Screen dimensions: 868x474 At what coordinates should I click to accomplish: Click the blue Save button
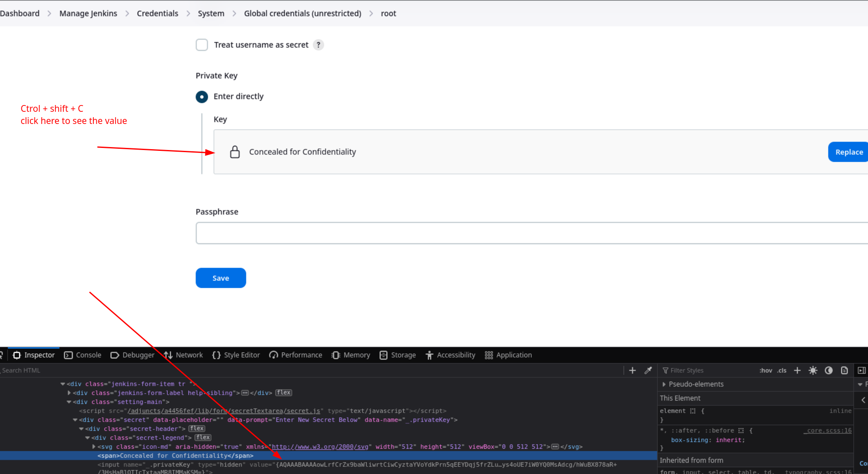221,278
